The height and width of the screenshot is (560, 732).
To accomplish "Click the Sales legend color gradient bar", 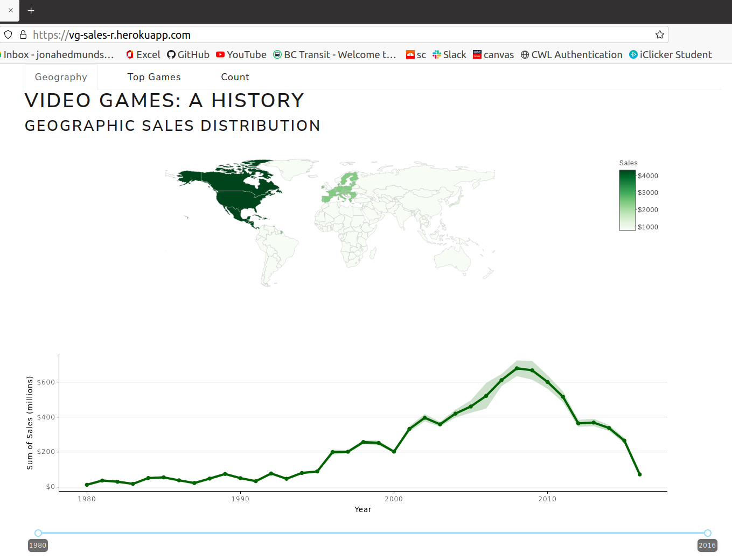I will pos(628,200).
